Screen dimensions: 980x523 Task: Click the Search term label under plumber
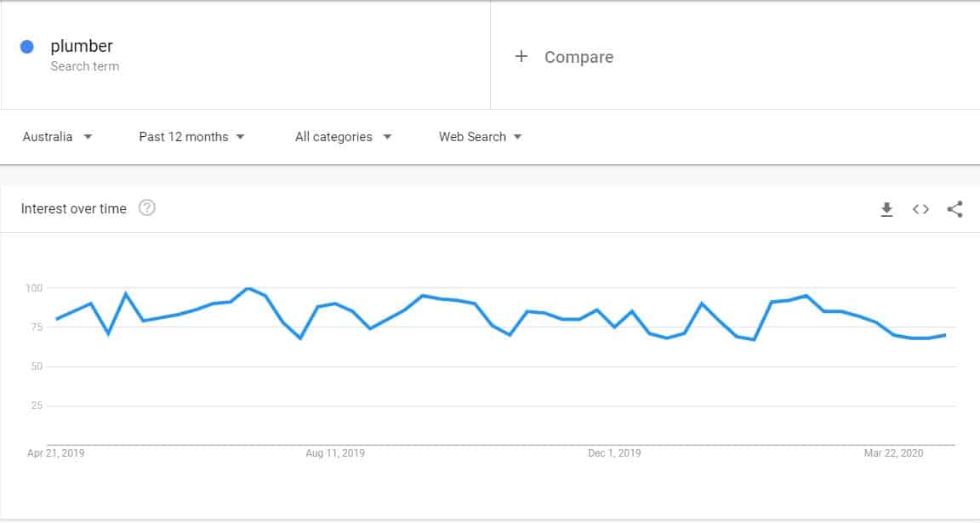[84, 66]
